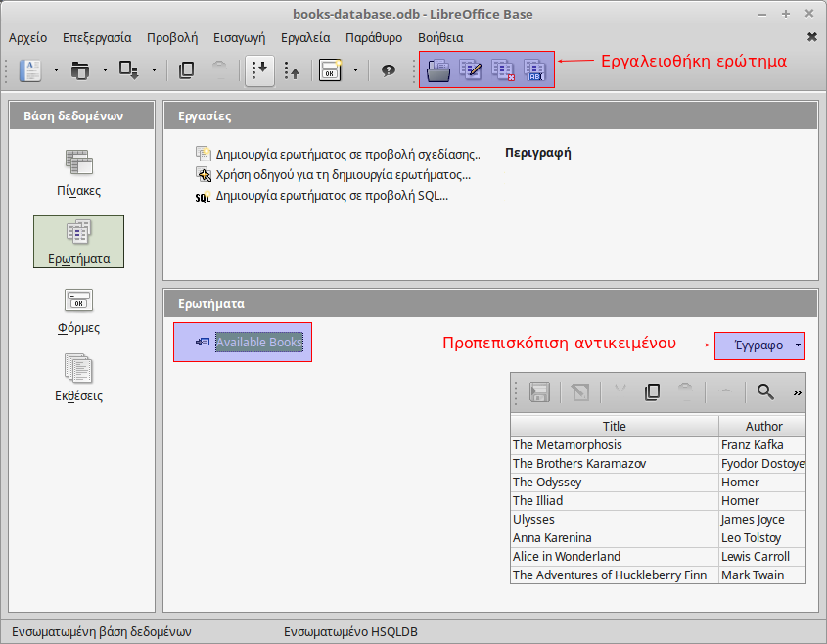Open the Εργαλεία menu

click(x=305, y=38)
